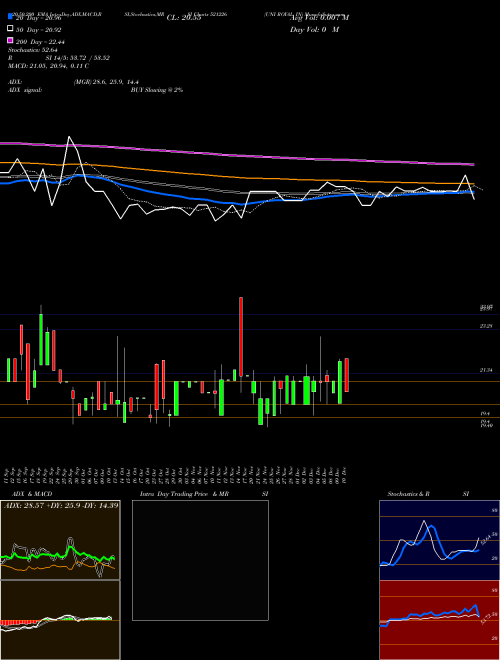The width and height of the screenshot is (500, 660).
Task: Open the MACD histogram mini chart
Action: click(x=60, y=620)
